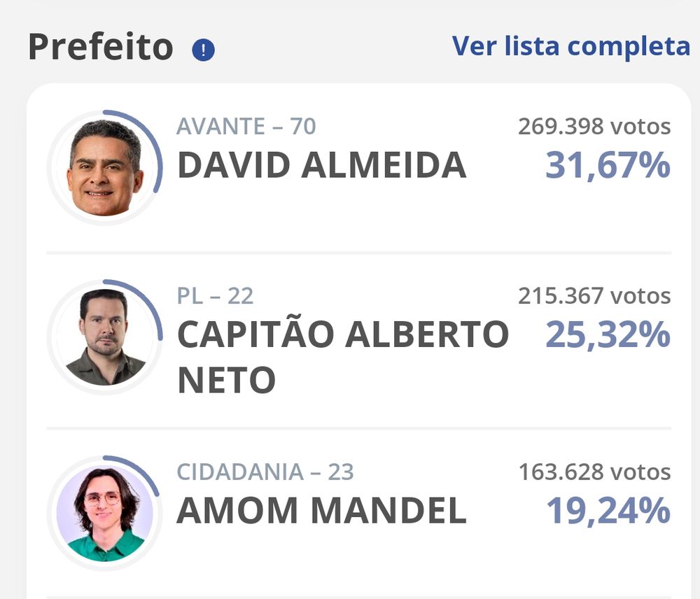Click the info icon beside Prefeito

(203, 50)
